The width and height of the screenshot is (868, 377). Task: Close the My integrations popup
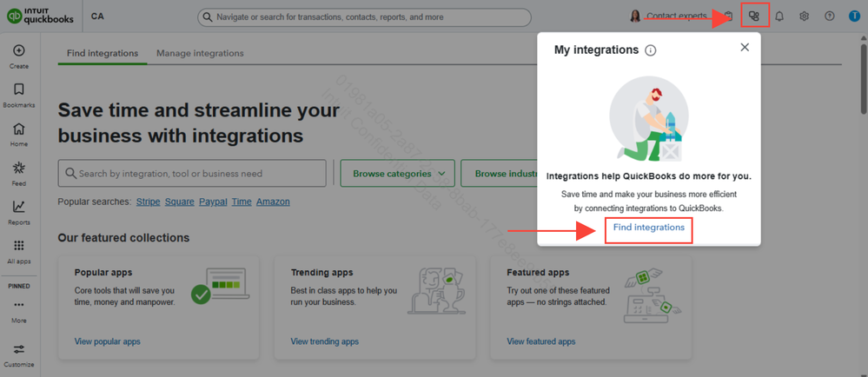pos(745,47)
